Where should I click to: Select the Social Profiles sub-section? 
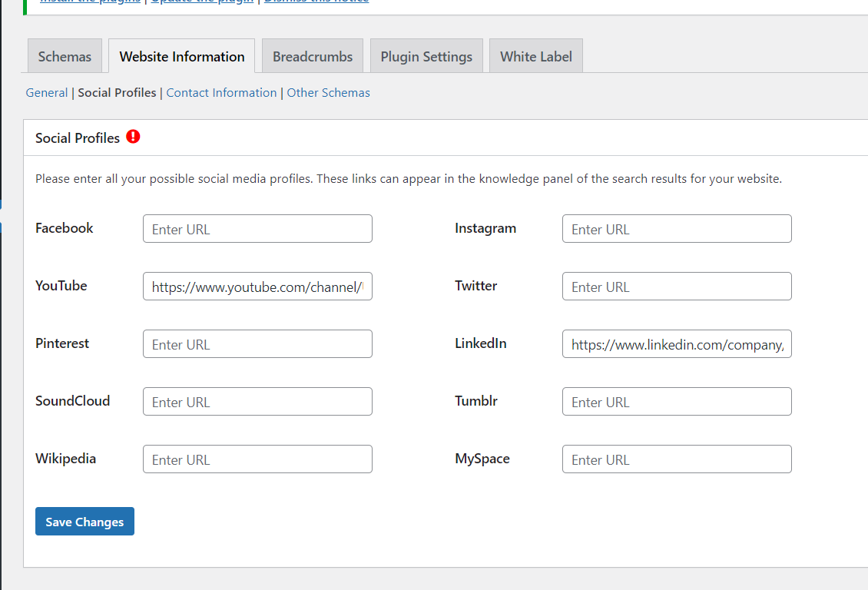tap(117, 92)
